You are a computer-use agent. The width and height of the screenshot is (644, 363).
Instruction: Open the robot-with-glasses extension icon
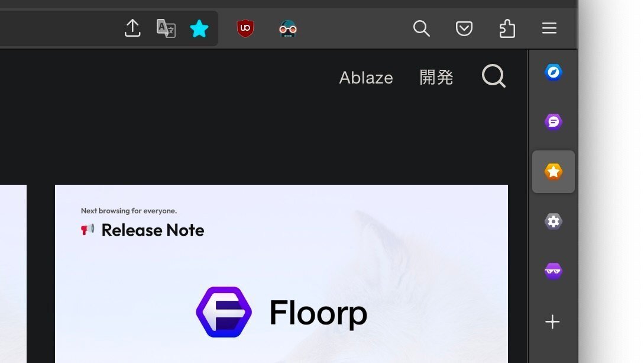[x=287, y=29]
